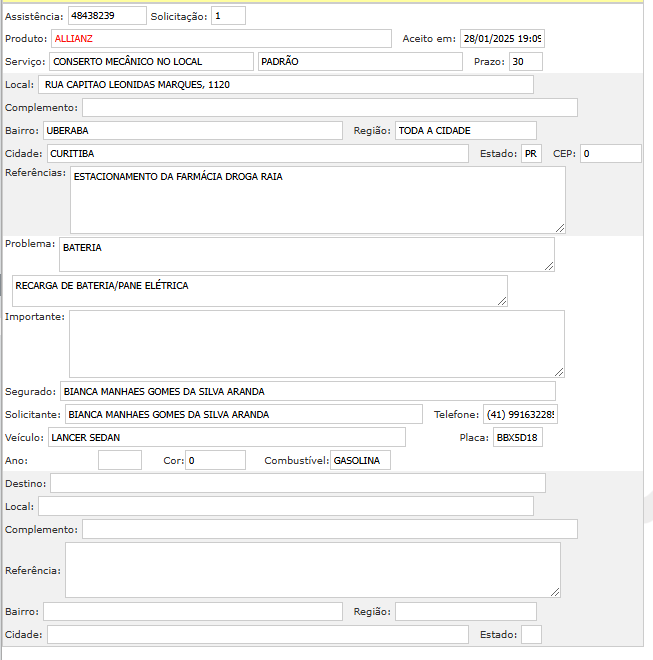The height and width of the screenshot is (660, 653).
Task: Click the empty Importante text area
Action: point(316,343)
